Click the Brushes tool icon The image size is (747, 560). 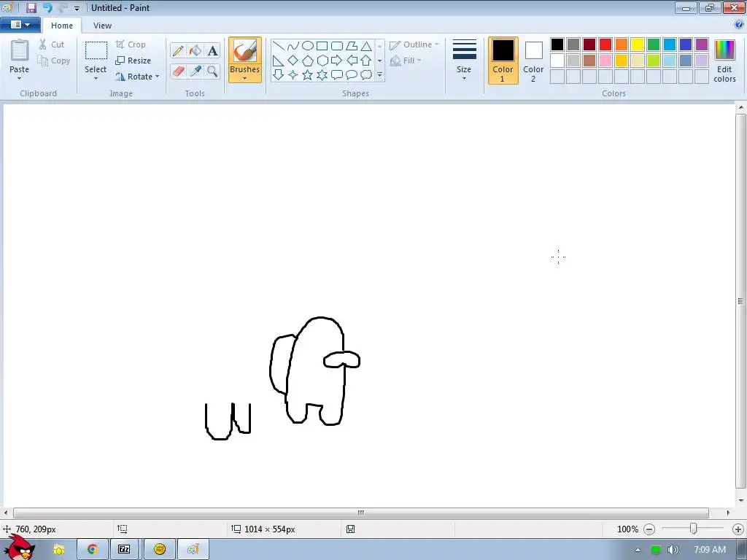(x=245, y=50)
